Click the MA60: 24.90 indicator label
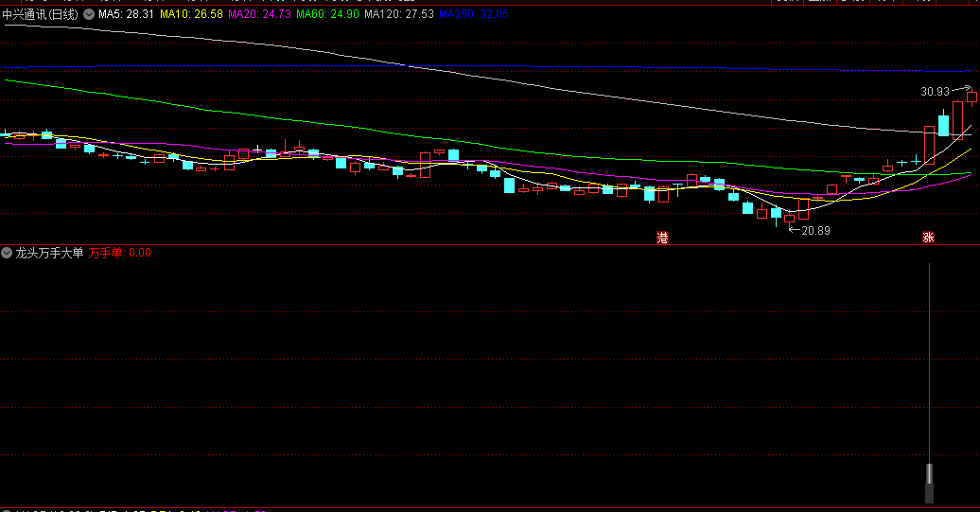The image size is (980, 512). point(327,14)
